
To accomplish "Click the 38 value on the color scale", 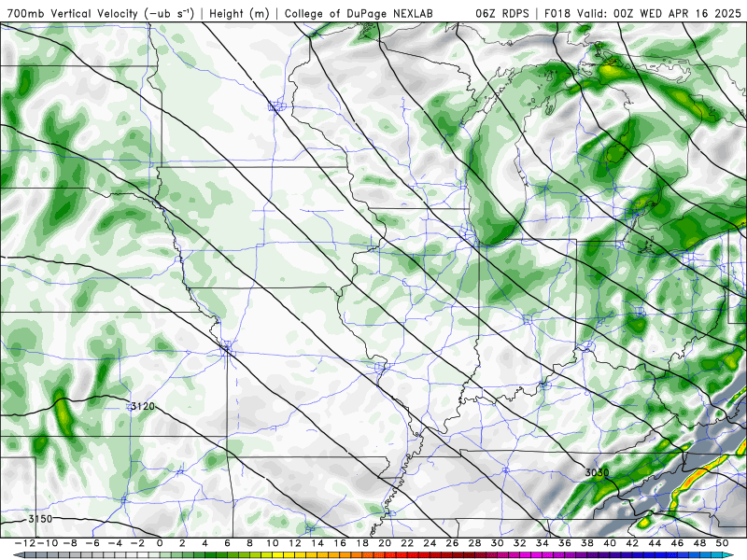I will [x=587, y=543].
